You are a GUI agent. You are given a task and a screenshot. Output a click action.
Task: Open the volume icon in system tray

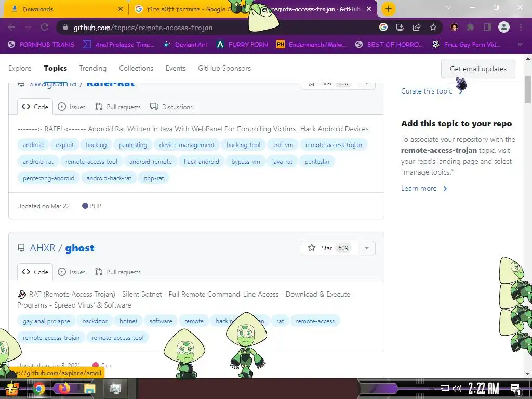point(457,389)
